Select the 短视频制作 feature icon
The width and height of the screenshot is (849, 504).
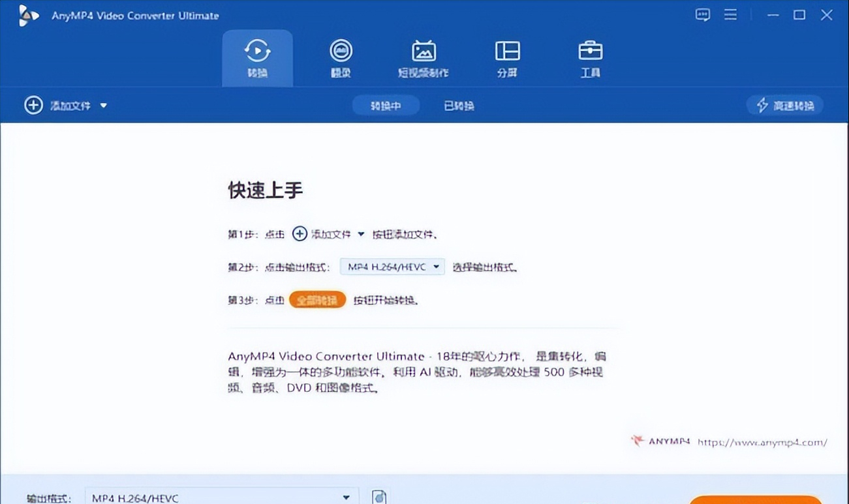(x=425, y=57)
